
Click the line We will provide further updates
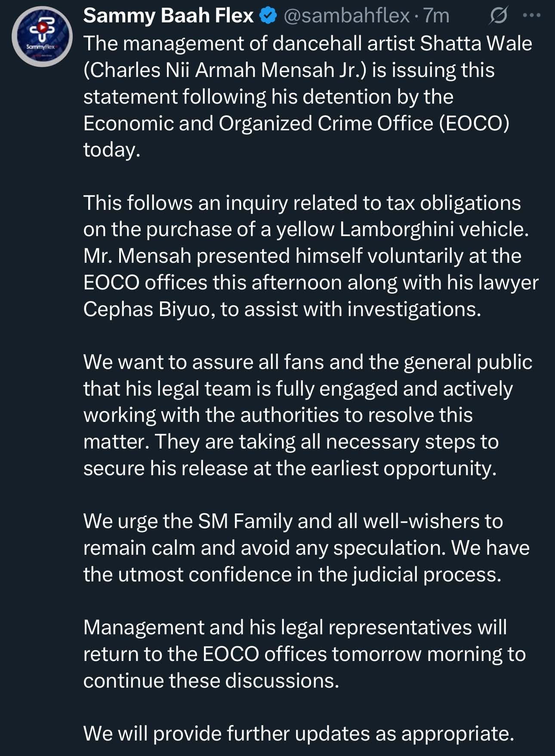point(298,734)
